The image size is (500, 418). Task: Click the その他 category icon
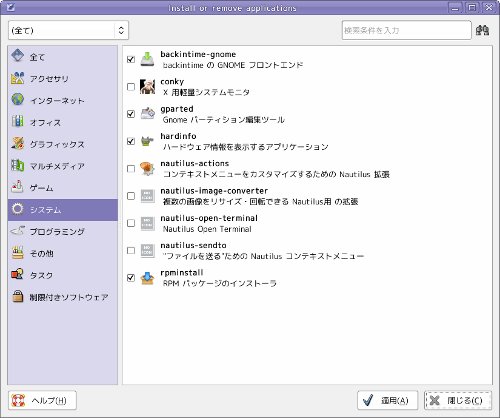tap(17, 253)
